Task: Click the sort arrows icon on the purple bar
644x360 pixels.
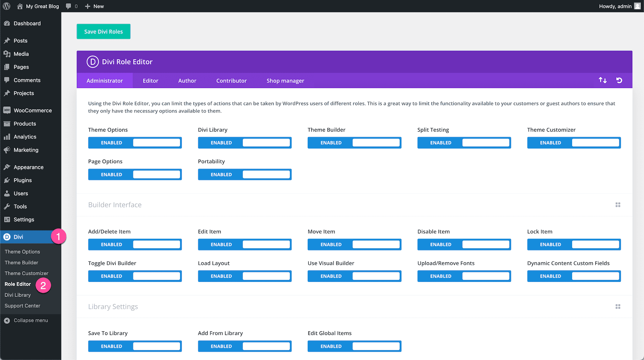Action: click(602, 80)
